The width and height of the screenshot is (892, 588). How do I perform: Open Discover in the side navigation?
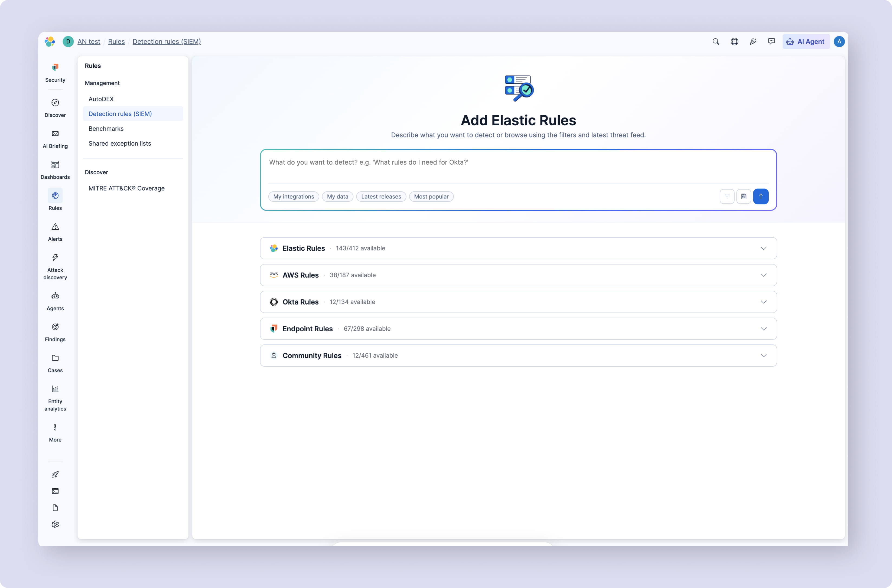tap(55, 108)
